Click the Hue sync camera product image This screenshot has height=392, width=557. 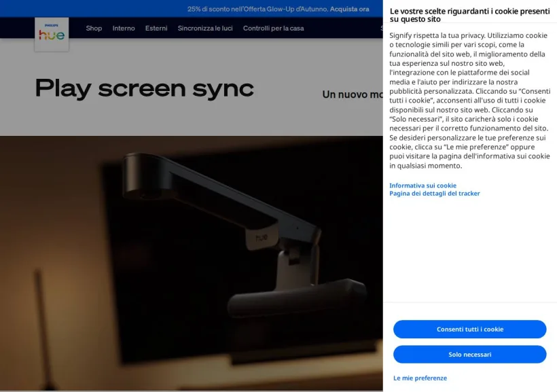191,263
